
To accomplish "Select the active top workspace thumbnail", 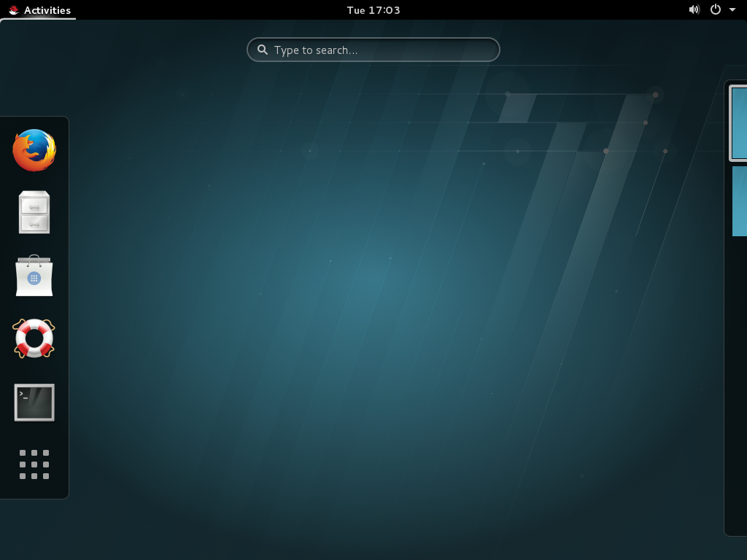I will [740, 123].
